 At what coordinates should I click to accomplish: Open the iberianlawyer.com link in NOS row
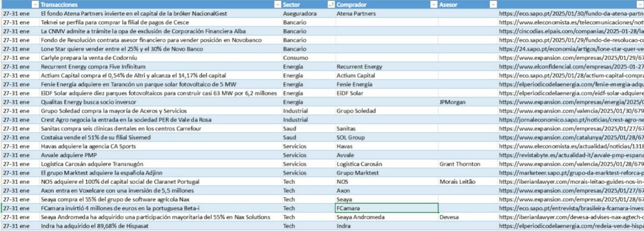coord(571,182)
